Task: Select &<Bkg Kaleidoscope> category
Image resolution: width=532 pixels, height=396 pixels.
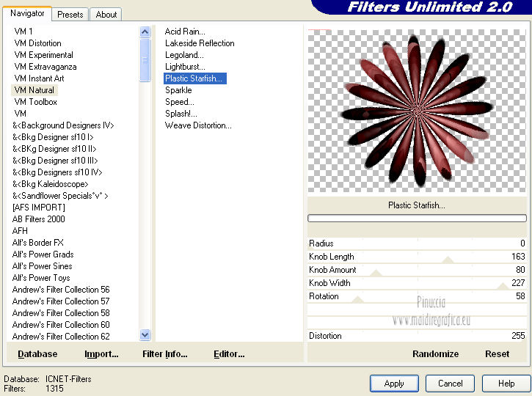Action: 50,184
